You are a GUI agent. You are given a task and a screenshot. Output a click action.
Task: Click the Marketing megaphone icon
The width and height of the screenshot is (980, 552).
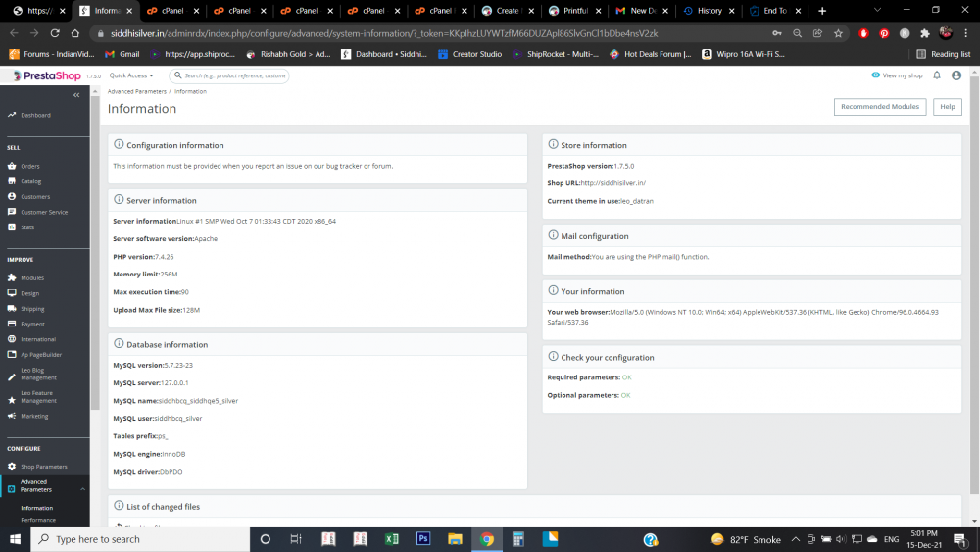pos(12,416)
